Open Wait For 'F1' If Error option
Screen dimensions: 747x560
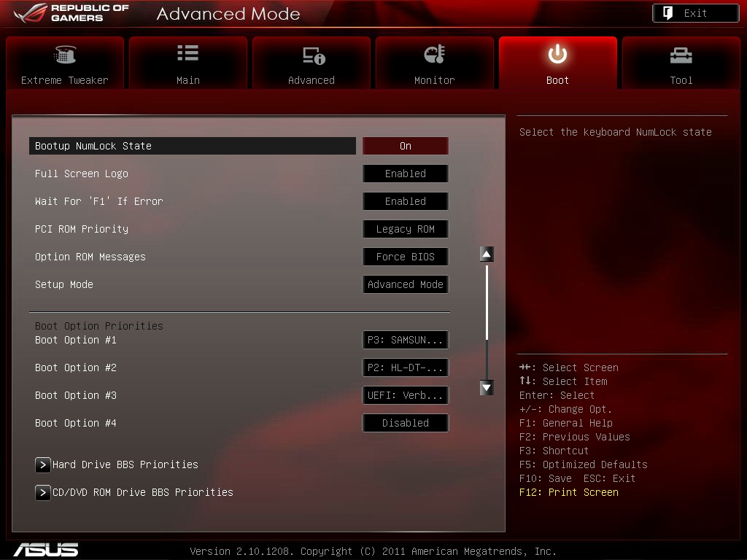pos(406,201)
